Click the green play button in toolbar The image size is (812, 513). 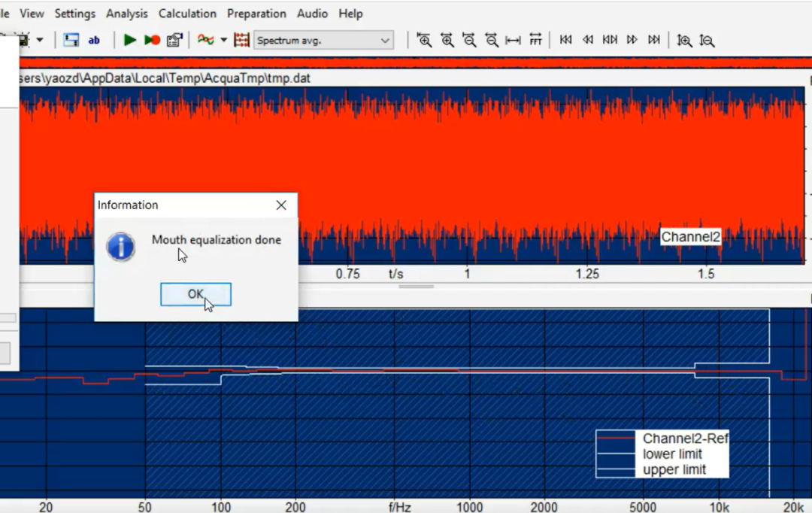click(130, 40)
